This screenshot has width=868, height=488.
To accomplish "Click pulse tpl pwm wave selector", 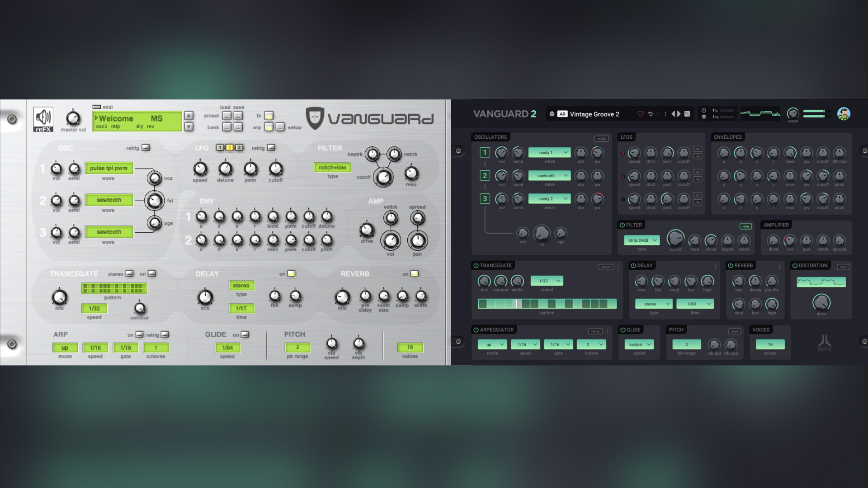I will tap(108, 168).
